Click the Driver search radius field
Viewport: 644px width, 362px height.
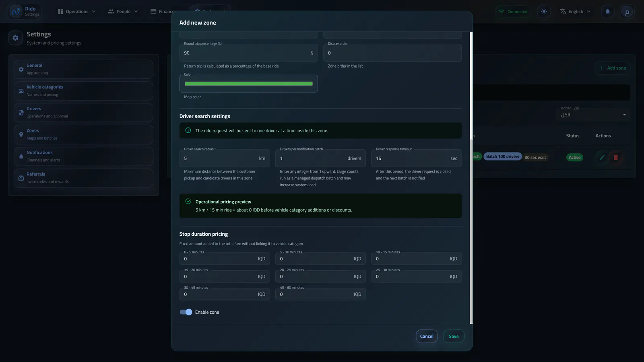(x=225, y=158)
